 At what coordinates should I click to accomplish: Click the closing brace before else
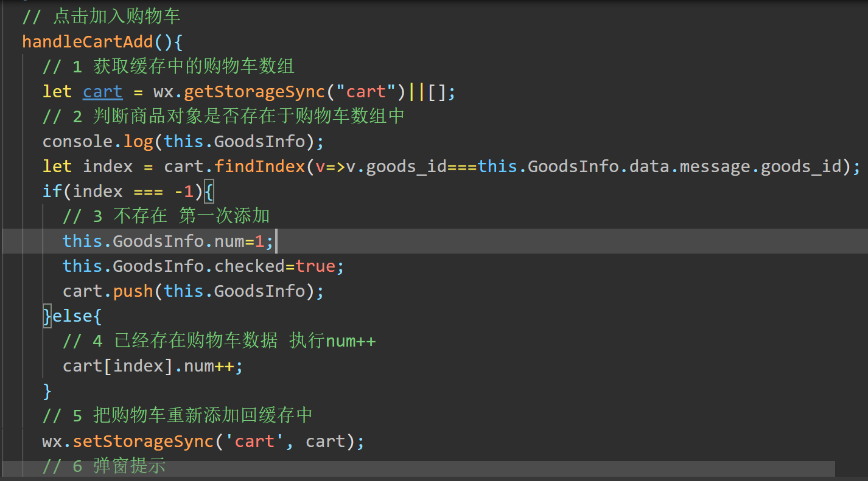47,316
